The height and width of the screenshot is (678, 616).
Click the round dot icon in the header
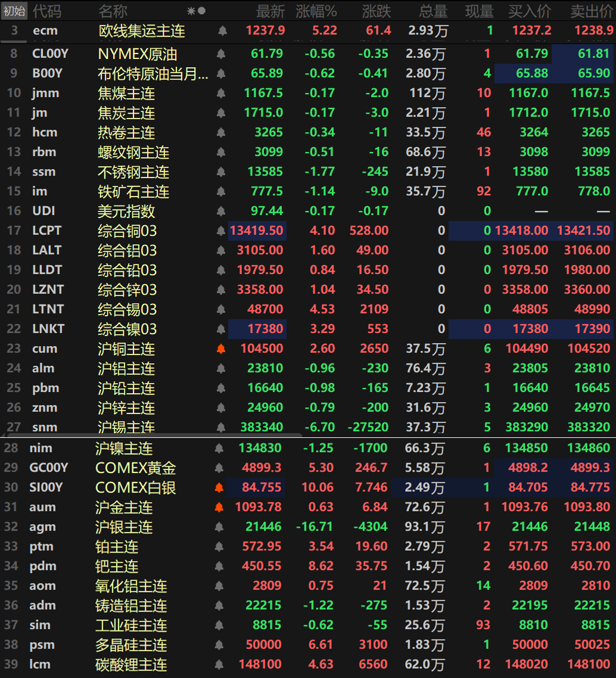pyautogui.click(x=202, y=11)
